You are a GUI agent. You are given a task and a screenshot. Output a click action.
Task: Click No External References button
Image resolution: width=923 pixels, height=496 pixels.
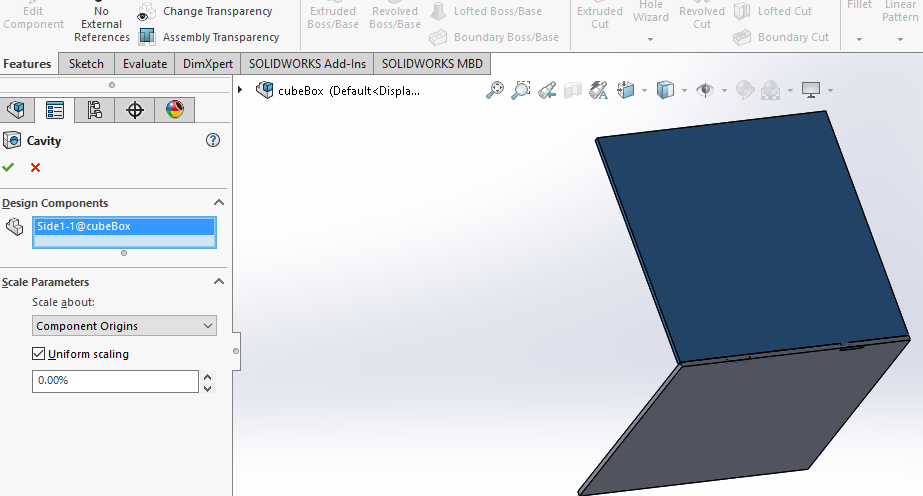pos(101,24)
